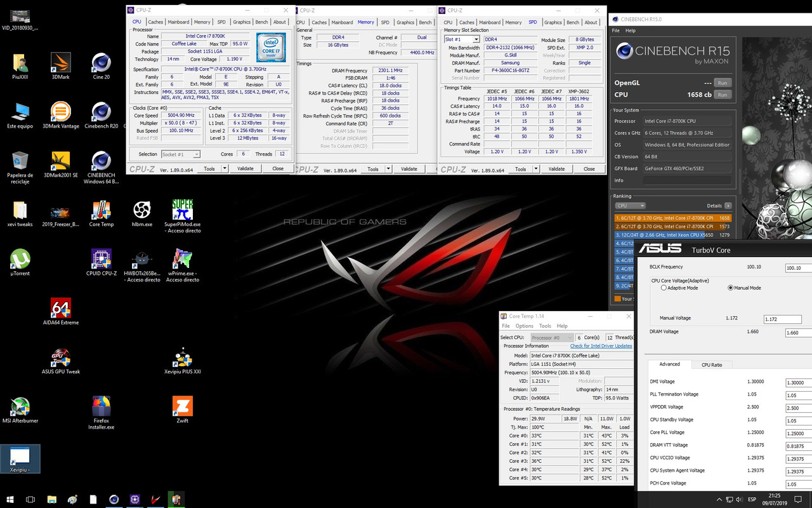Launch wPrime.exe shortcut
This screenshot has height=508, width=812.
point(183,267)
